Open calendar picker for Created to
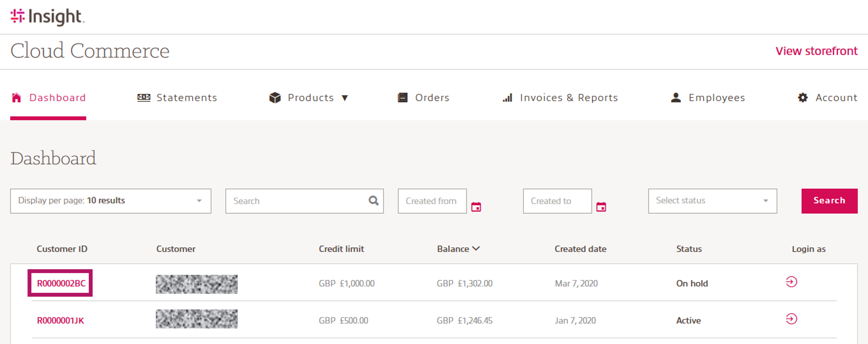Image resolution: width=868 pixels, height=344 pixels. 601,207
